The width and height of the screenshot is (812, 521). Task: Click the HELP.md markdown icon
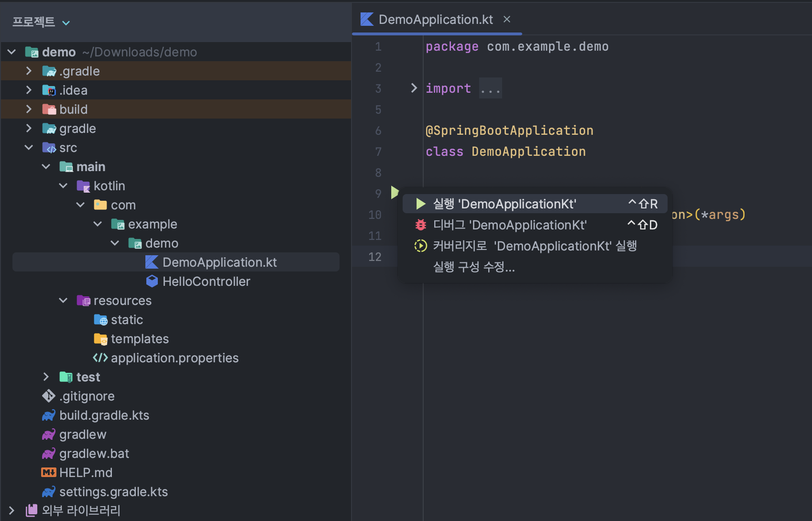(x=49, y=473)
